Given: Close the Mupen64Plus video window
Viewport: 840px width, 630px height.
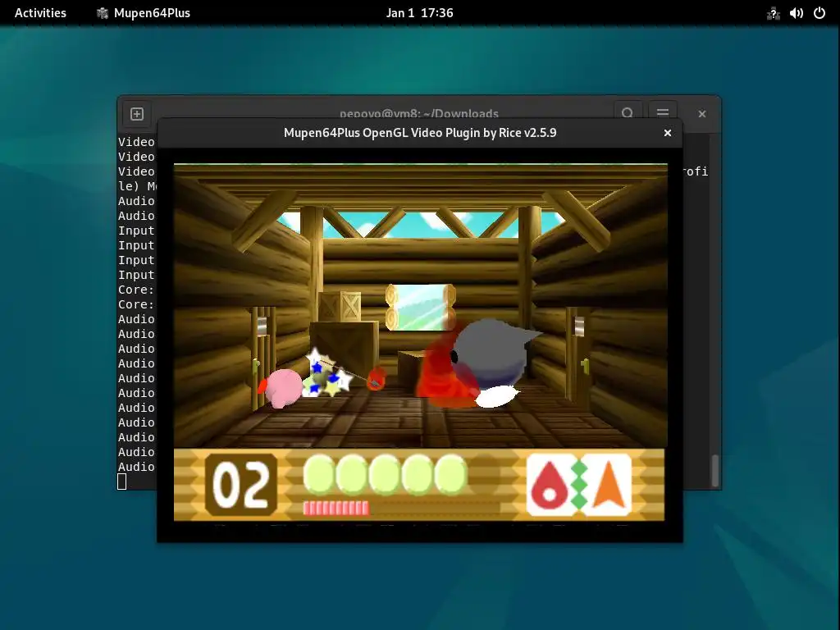Looking at the screenshot, I should 668,133.
